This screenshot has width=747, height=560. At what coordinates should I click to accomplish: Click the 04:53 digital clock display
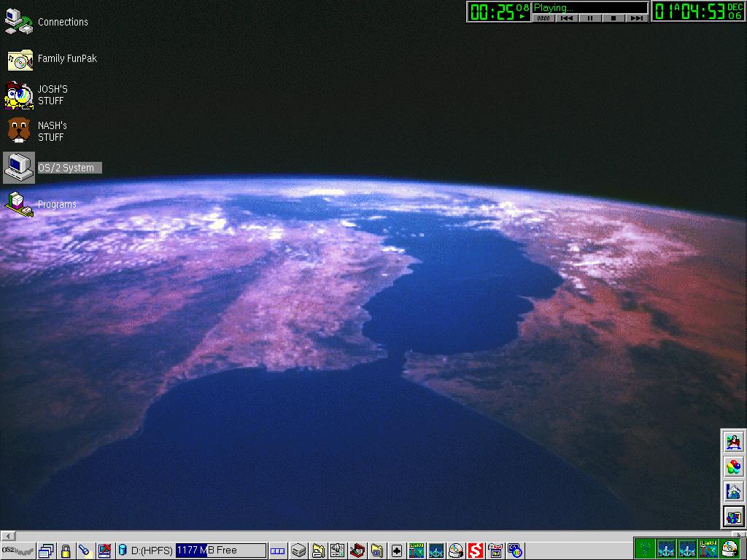698,12
